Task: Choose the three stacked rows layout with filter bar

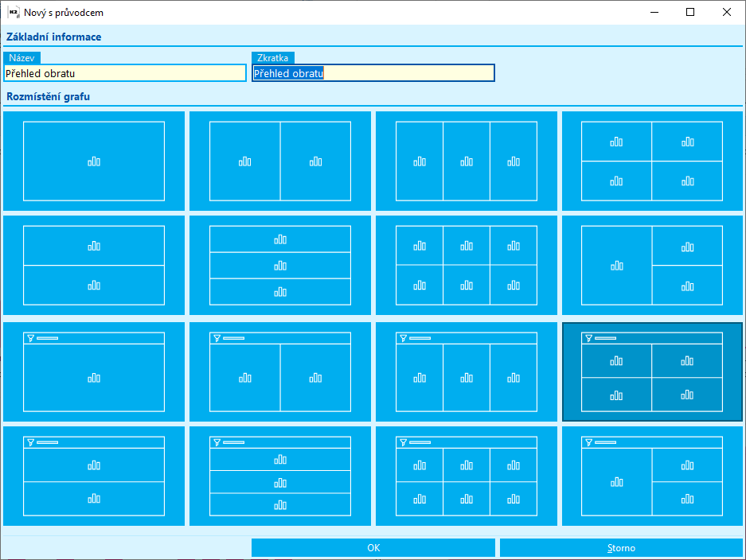Action: [x=280, y=476]
